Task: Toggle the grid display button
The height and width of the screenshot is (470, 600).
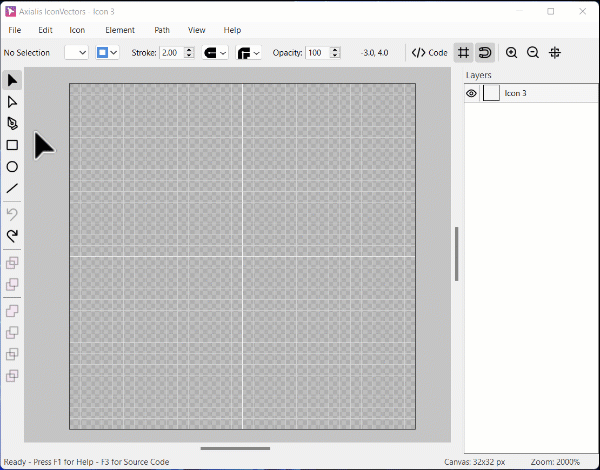Action: [463, 52]
